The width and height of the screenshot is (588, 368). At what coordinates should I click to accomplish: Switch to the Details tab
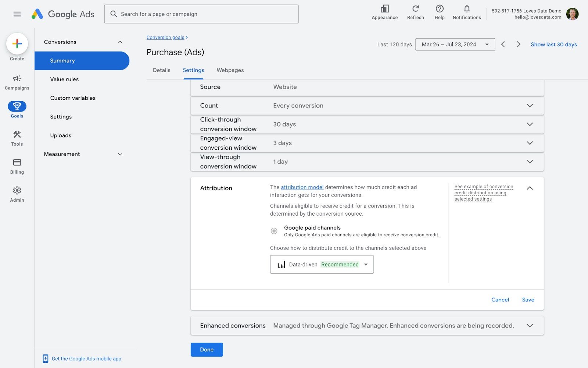tap(162, 70)
